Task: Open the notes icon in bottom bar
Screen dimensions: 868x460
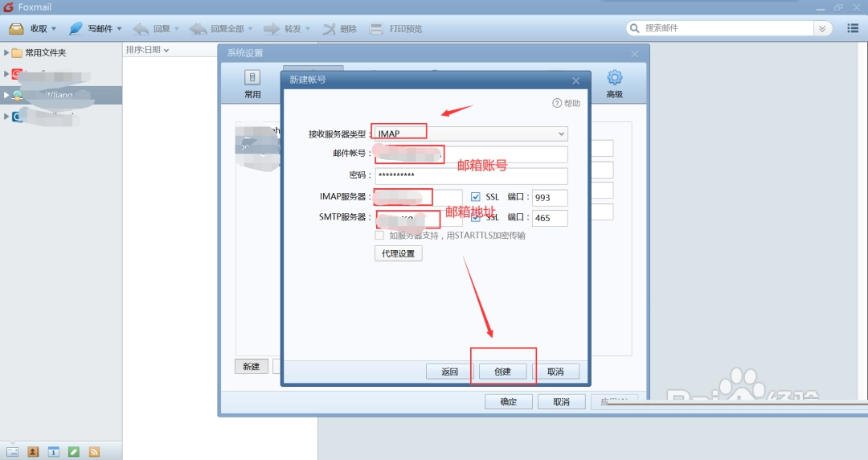Action: click(74, 452)
